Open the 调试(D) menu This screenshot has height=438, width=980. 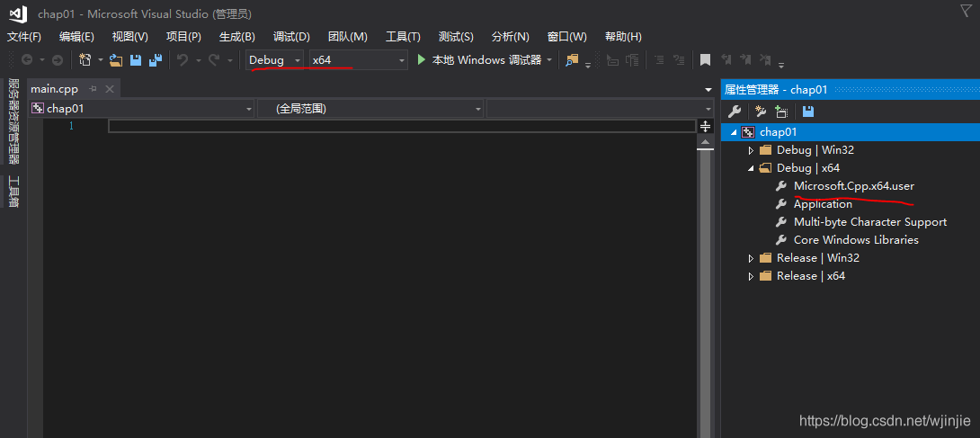[x=291, y=37]
